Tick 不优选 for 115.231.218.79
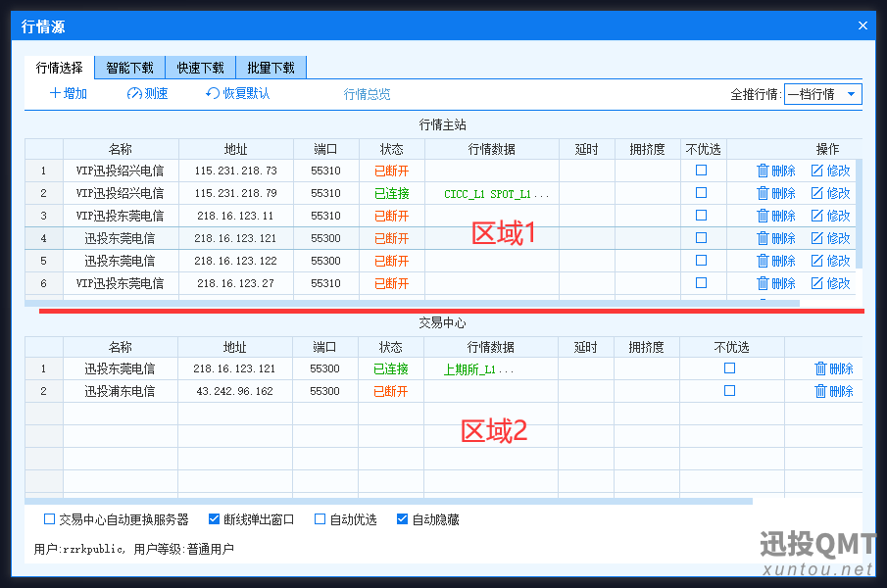887x588 pixels. pos(702,193)
